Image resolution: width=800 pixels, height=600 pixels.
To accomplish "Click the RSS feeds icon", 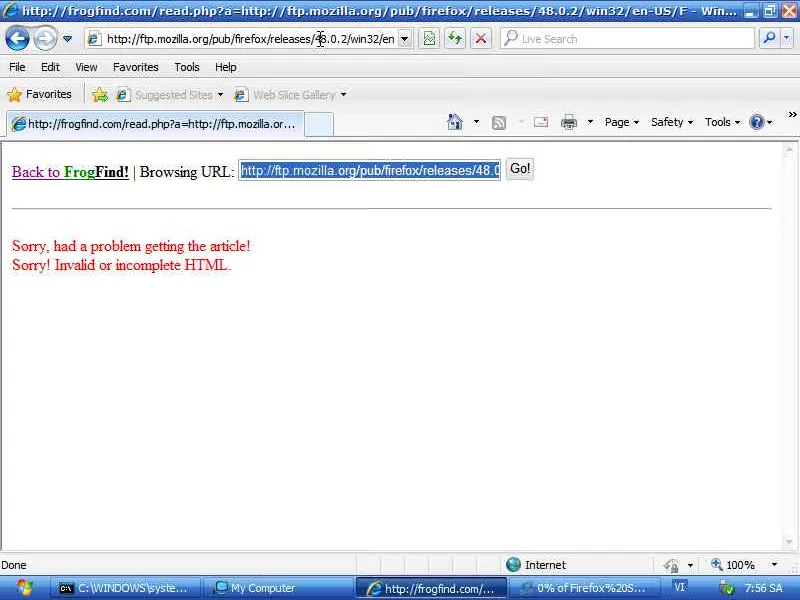I will pyautogui.click(x=498, y=122).
